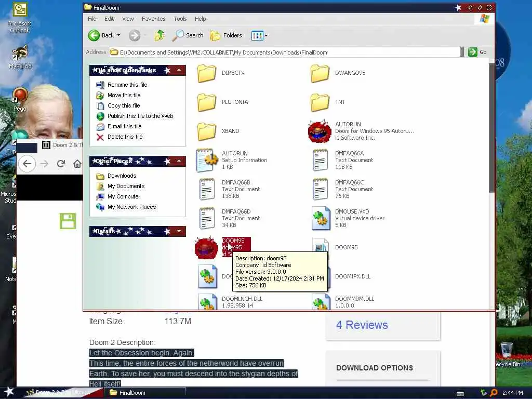Open the Tools menu
This screenshot has width=532, height=399.
click(180, 19)
